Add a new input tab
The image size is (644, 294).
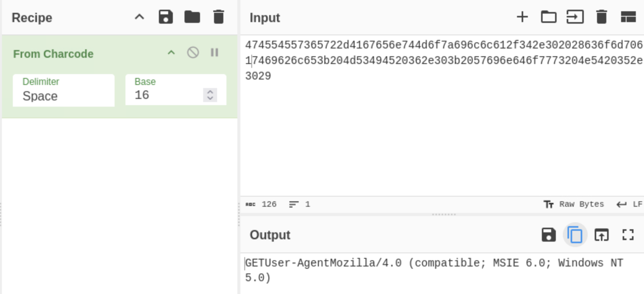point(522,17)
